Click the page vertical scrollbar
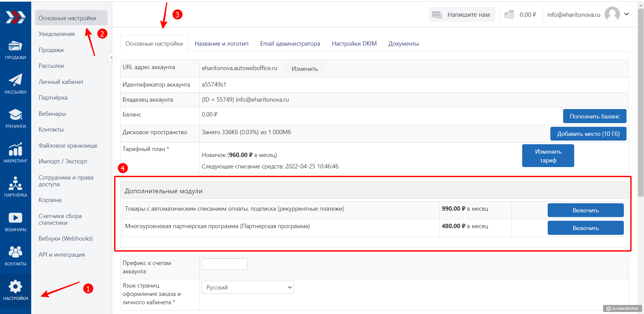This screenshot has width=644, height=314. coord(641,101)
